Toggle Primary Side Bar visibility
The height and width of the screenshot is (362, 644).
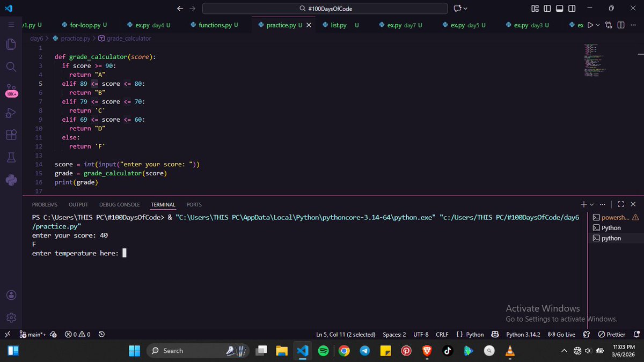[x=547, y=8]
